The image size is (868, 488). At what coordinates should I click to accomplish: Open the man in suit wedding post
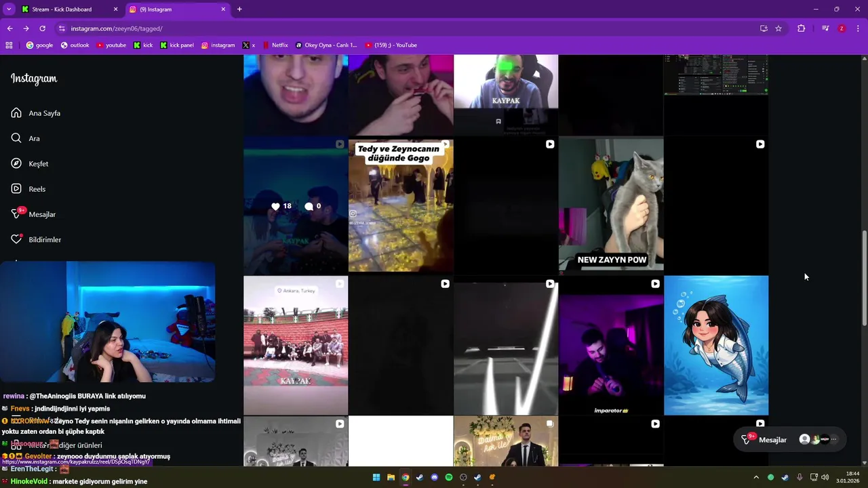[506, 441]
